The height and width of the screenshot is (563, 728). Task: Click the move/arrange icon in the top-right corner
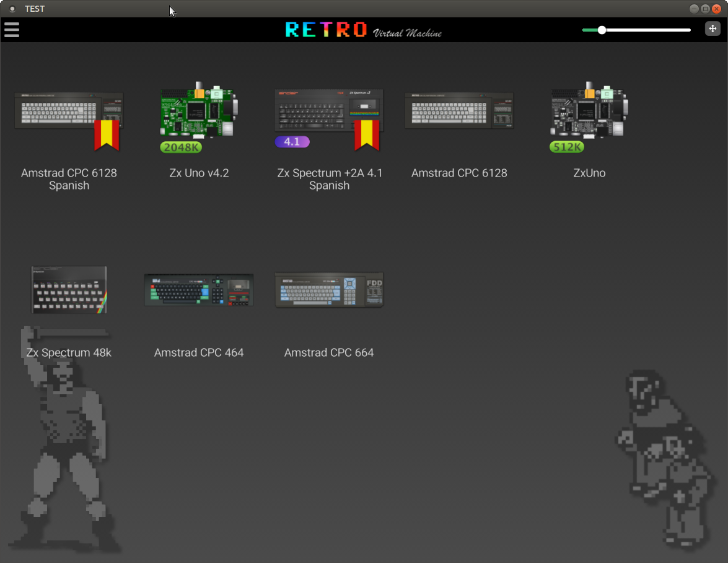click(712, 28)
